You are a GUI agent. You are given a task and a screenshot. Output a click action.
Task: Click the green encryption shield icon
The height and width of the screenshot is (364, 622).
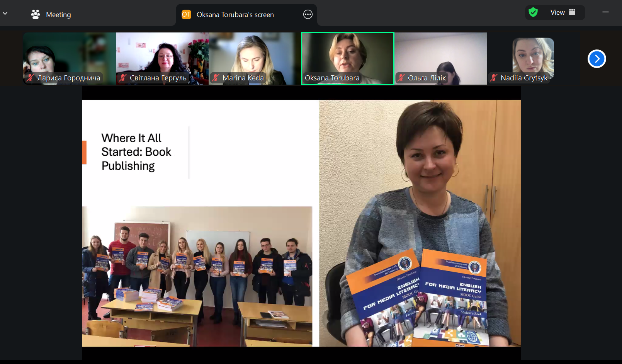click(533, 12)
